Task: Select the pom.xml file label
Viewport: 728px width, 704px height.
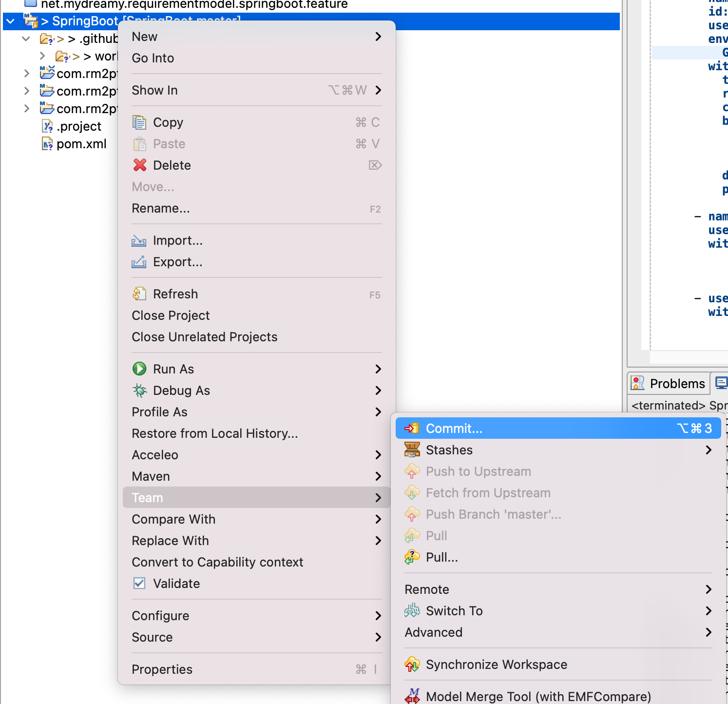Action: click(x=81, y=144)
